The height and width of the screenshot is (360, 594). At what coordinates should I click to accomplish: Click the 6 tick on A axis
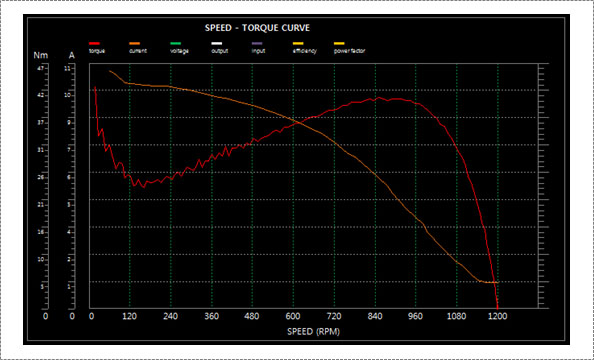69,177
